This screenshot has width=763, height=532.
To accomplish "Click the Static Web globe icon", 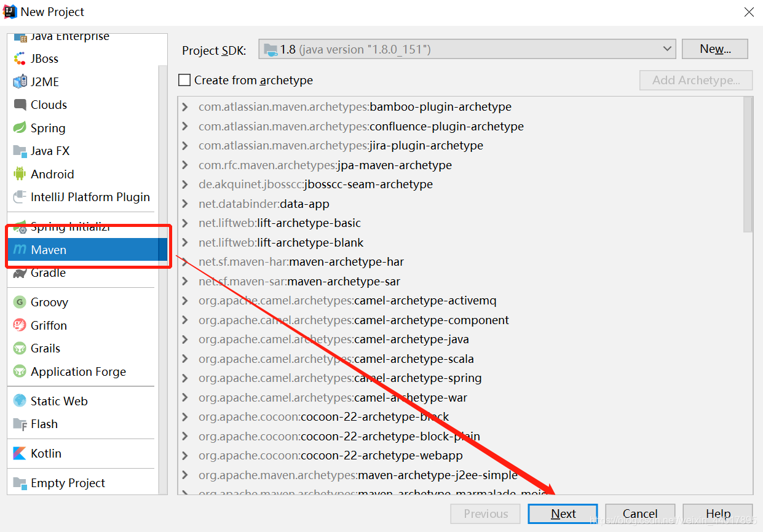I will [x=20, y=401].
